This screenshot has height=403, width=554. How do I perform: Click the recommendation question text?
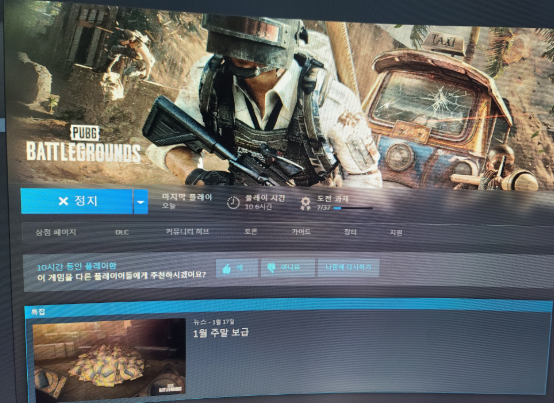pyautogui.click(x=122, y=276)
